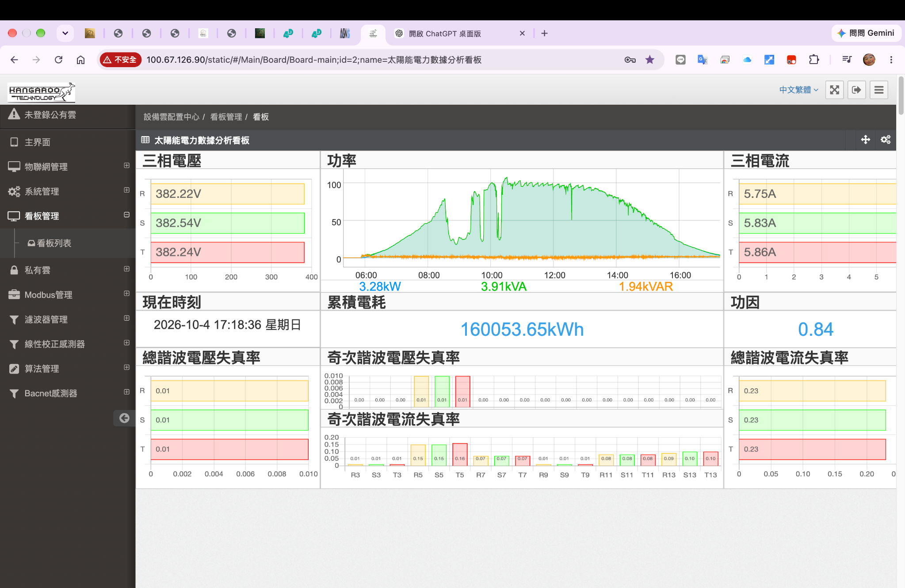The height and width of the screenshot is (588, 905).
Task: Click the blue cloud extension icon
Action: 747,60
